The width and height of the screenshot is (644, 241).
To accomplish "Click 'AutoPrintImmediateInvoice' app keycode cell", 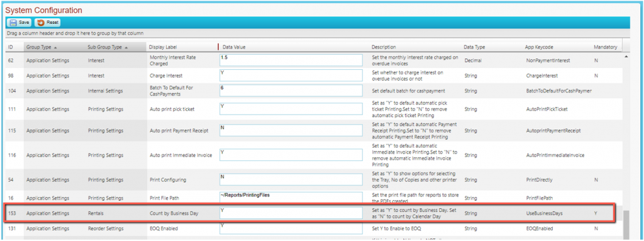I will point(555,155).
